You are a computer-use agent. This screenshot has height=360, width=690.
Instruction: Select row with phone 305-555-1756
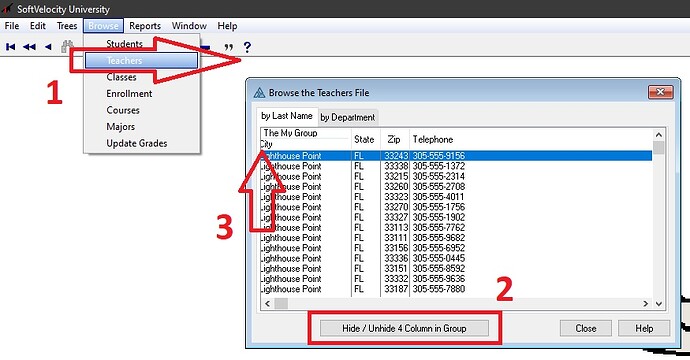pyautogui.click(x=456, y=207)
